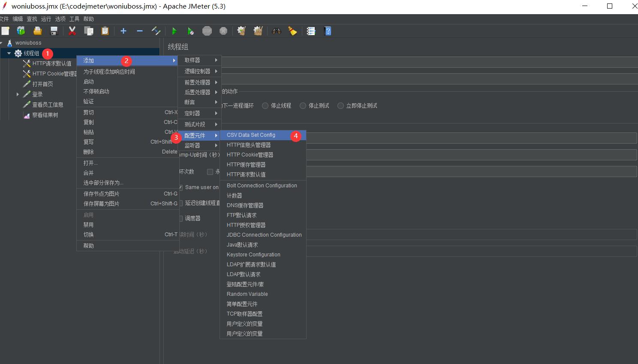Select the woniuboss test plan node
This screenshot has width=638, height=364.
coord(28,43)
